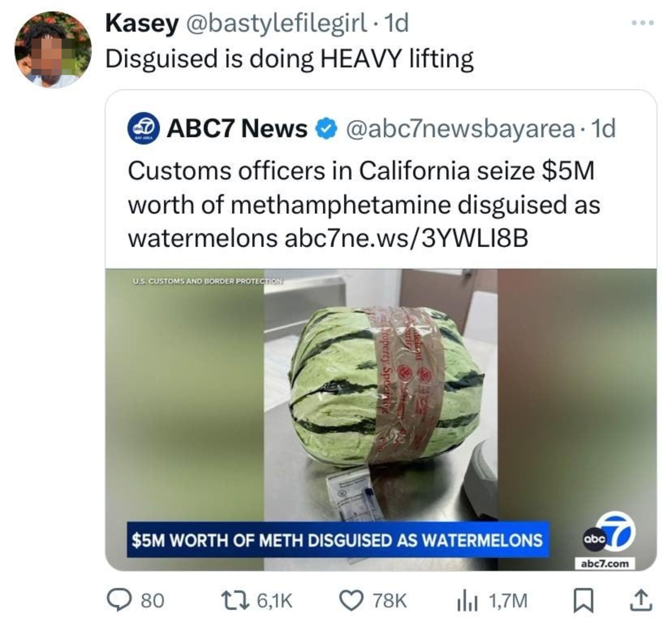
Task: Open the quoted tweet headline text
Action: pyautogui.click(x=364, y=204)
